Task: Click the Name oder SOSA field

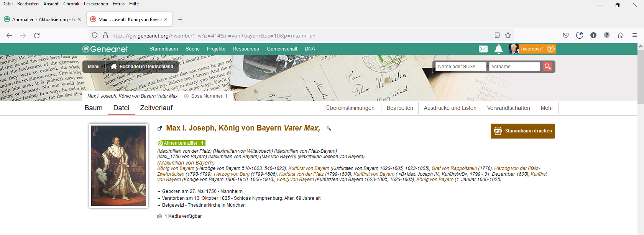Action: tap(460, 67)
